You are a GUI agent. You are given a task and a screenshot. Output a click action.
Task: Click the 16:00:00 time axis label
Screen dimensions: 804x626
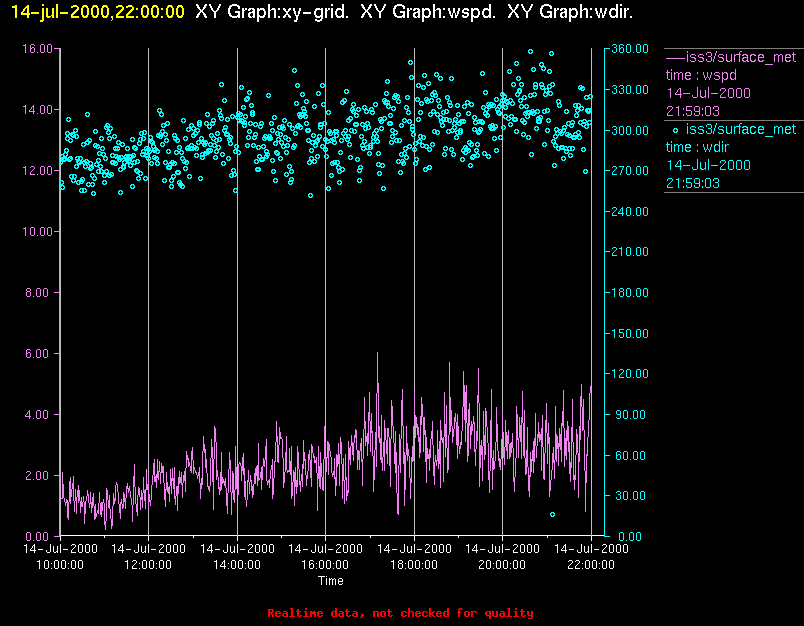[325, 565]
